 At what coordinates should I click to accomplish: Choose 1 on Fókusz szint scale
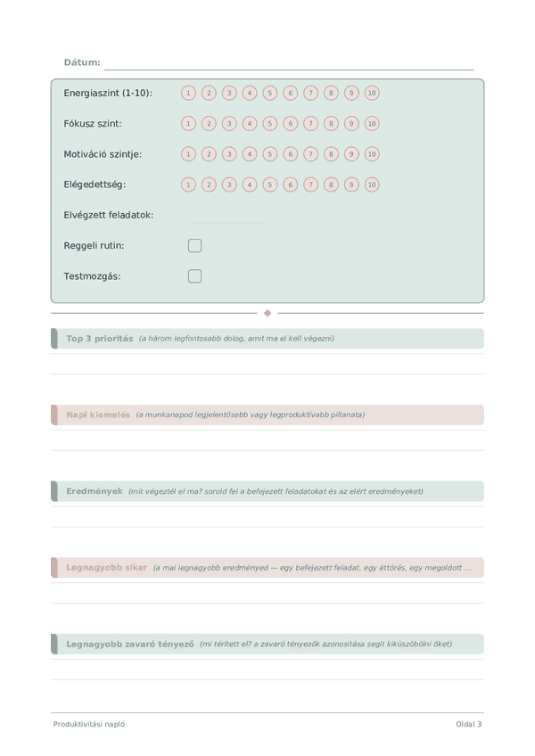(x=188, y=123)
